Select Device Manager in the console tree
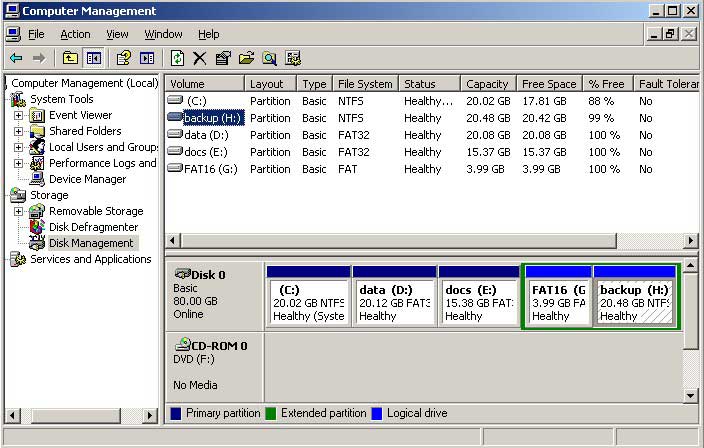Viewport: 704px width, 448px height. [x=87, y=179]
